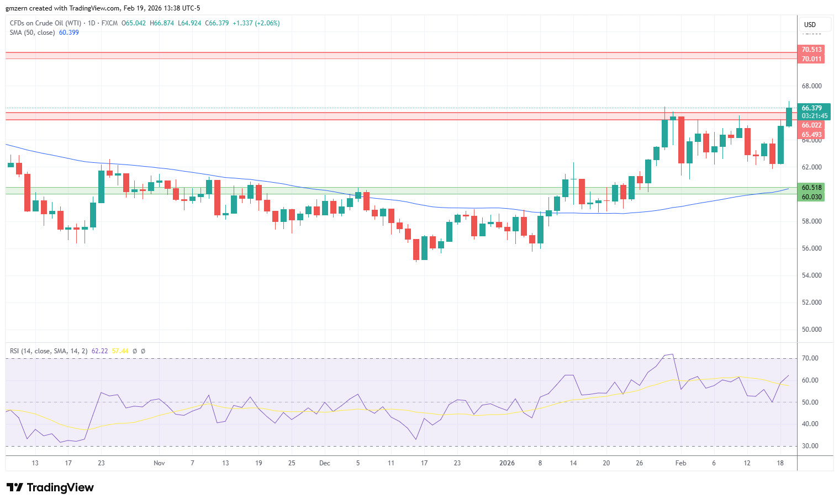
Task: Click the RSI value 62.22
Action: click(x=99, y=351)
